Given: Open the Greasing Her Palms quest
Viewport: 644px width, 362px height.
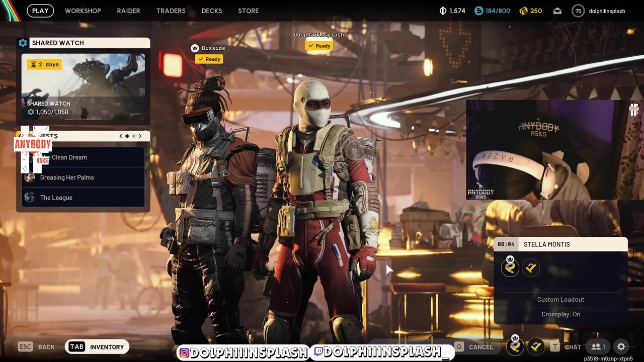Looking at the screenshot, I should (83, 177).
